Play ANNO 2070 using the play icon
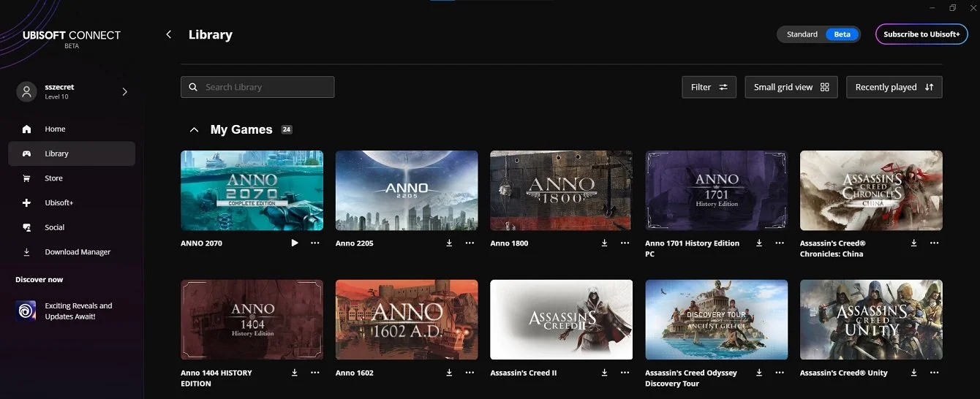The image size is (980, 399). pyautogui.click(x=295, y=243)
